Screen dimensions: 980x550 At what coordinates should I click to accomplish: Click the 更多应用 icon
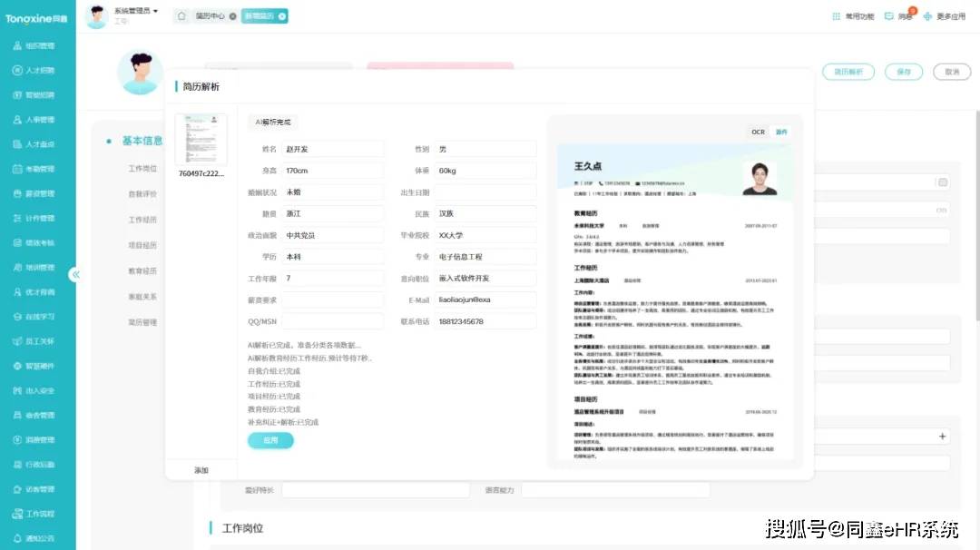coord(927,16)
